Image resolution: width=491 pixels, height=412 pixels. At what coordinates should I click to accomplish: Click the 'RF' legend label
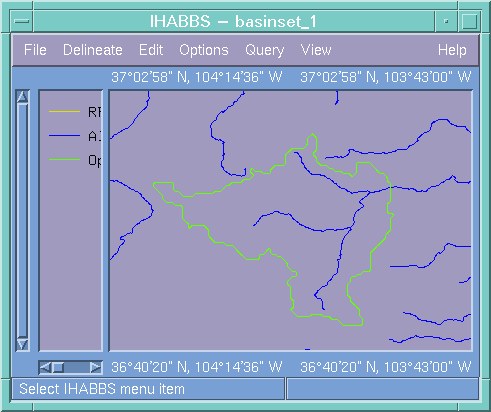pos(94,112)
